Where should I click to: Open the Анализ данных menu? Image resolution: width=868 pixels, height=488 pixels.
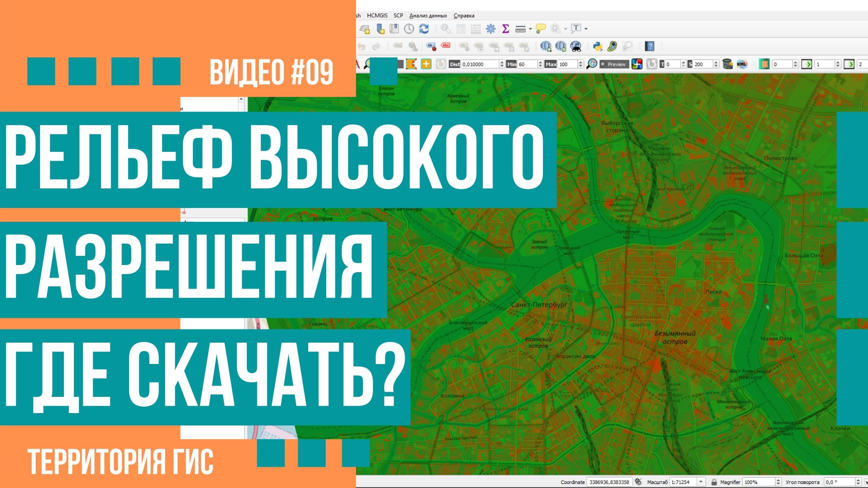coord(428,16)
